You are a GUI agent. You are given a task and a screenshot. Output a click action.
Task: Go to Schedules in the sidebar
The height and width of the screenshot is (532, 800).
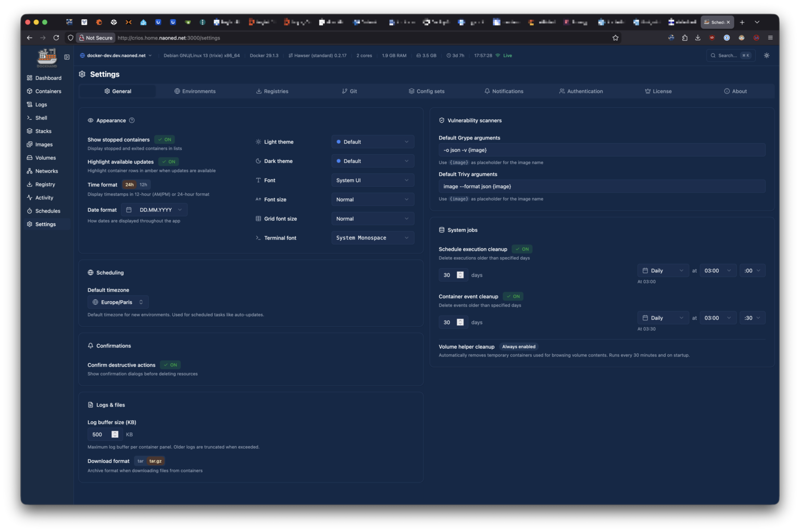[47, 211]
